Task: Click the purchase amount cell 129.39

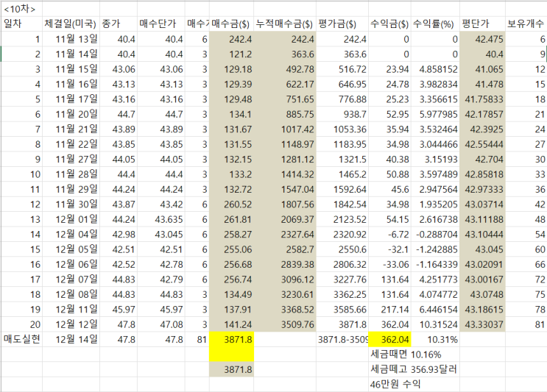Action: coord(231,85)
